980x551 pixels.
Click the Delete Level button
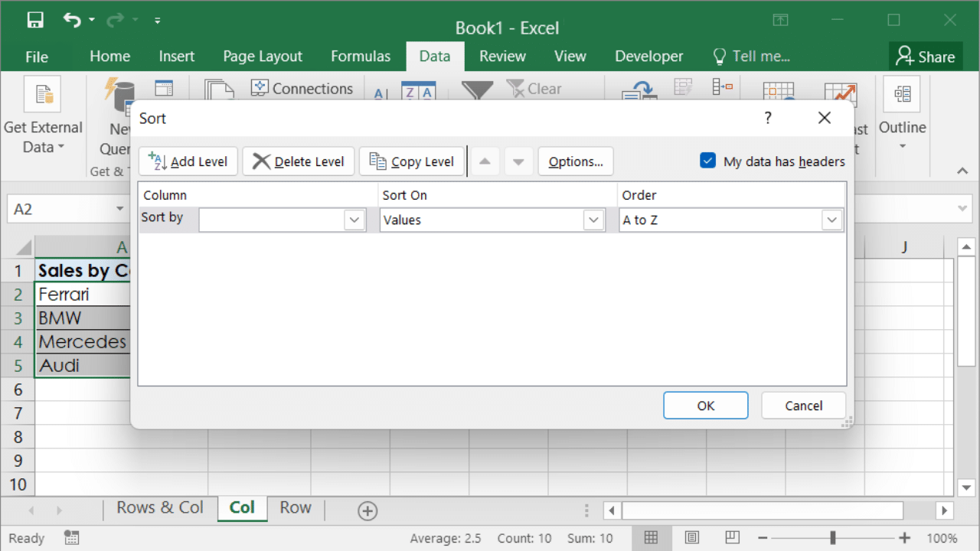[299, 161]
